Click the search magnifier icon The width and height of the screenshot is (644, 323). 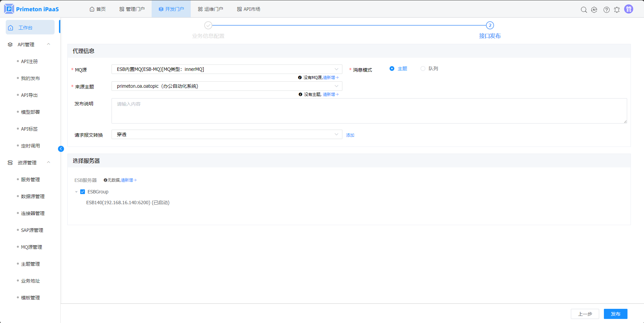[x=584, y=10]
